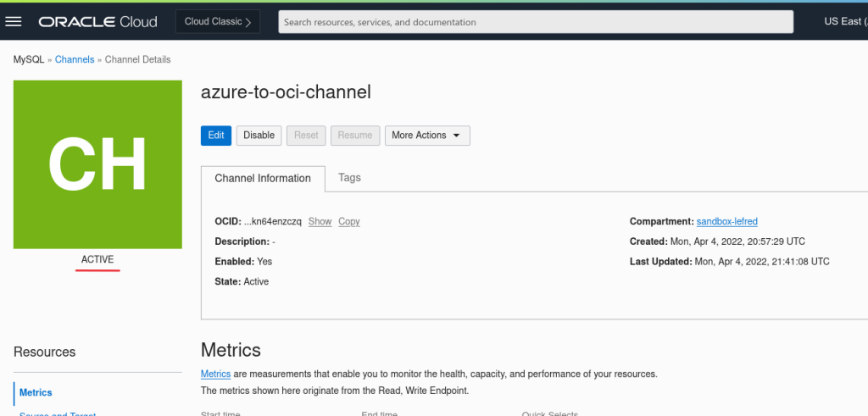The image size is (868, 416).
Task: Click the Reset button
Action: coord(306,136)
